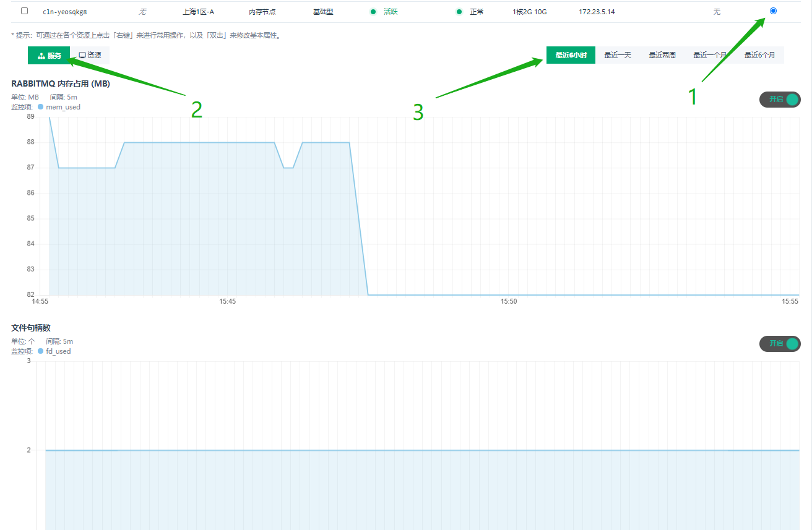812x530 pixels.
Task: Click the mem_used legend dot
Action: [41, 107]
